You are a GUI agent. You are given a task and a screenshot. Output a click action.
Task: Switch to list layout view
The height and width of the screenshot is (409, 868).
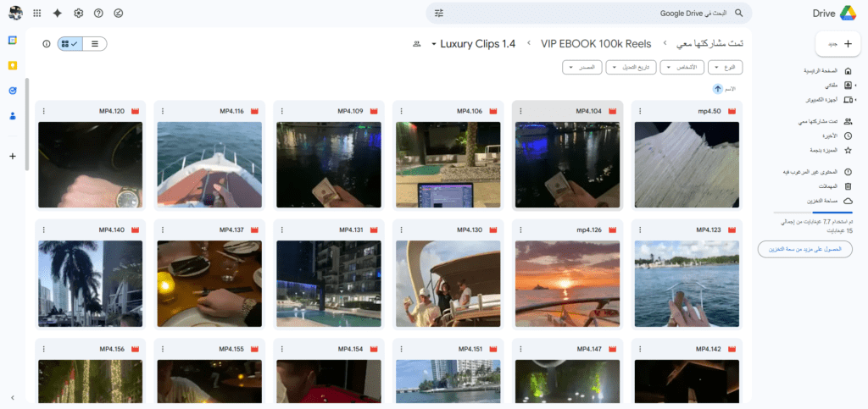[94, 43]
